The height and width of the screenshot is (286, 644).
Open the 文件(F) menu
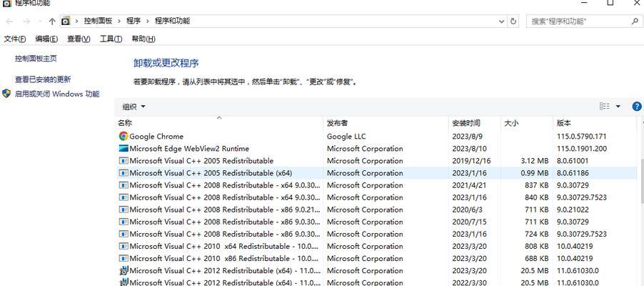coord(15,39)
